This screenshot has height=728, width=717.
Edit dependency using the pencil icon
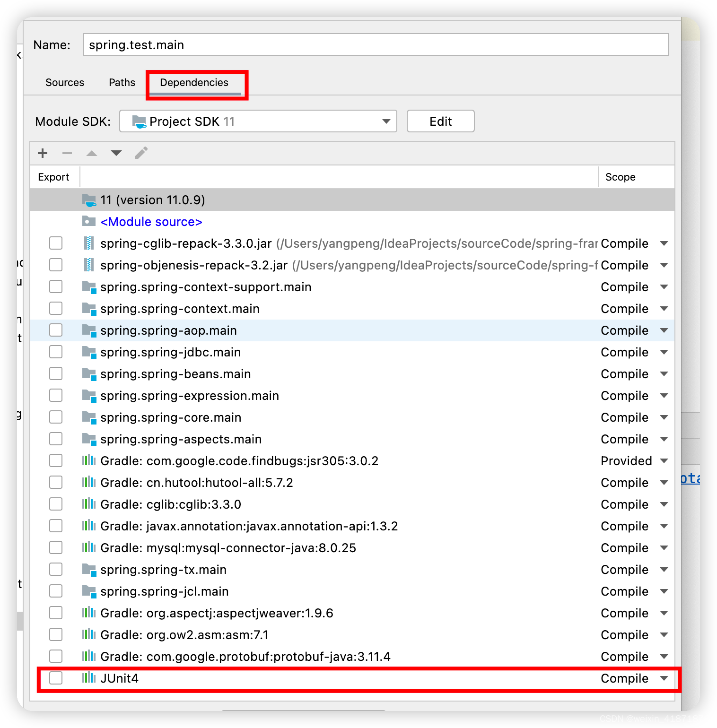click(x=141, y=153)
